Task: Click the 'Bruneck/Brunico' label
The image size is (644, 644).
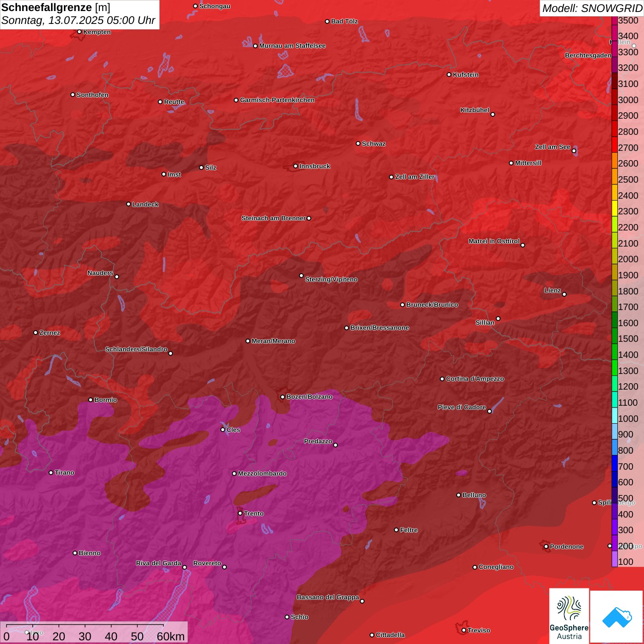Action: point(432,305)
